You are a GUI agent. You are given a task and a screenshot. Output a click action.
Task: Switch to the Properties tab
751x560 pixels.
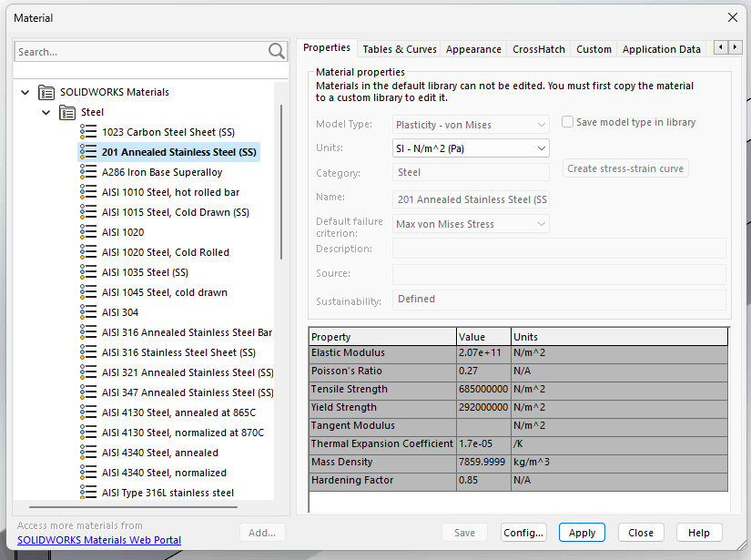pyautogui.click(x=327, y=48)
